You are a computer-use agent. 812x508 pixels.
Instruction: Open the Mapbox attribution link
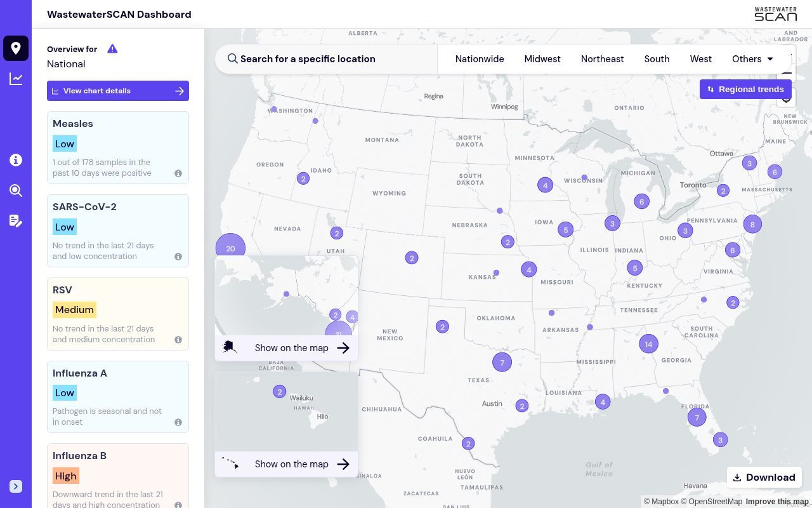tap(661, 502)
